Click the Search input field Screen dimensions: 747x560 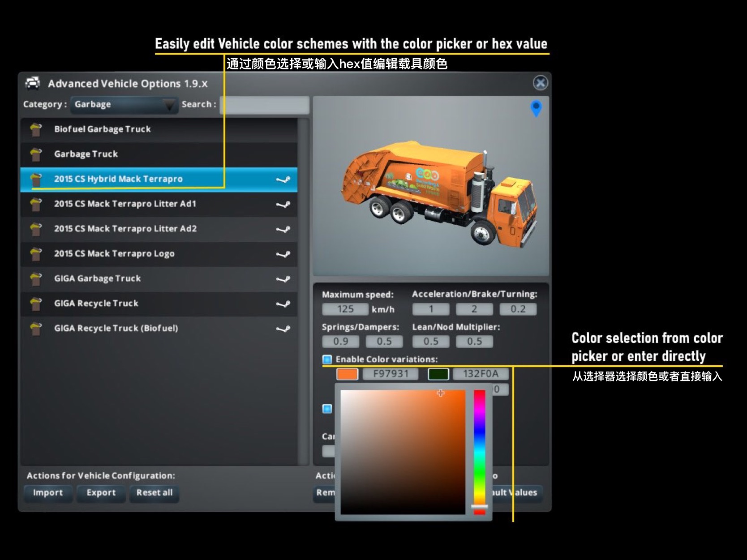click(x=265, y=105)
